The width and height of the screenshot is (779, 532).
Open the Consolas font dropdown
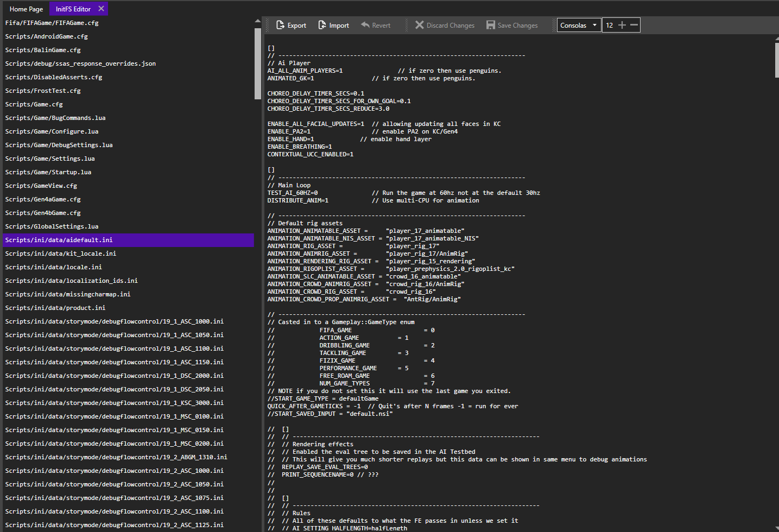coord(579,24)
